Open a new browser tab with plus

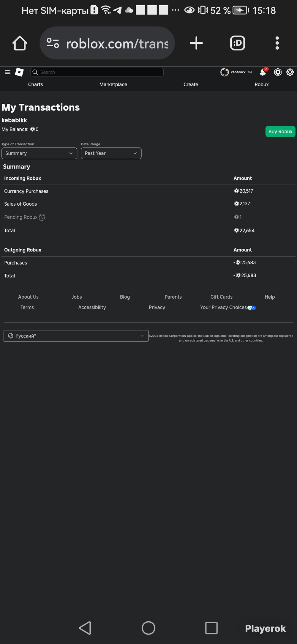click(x=196, y=43)
